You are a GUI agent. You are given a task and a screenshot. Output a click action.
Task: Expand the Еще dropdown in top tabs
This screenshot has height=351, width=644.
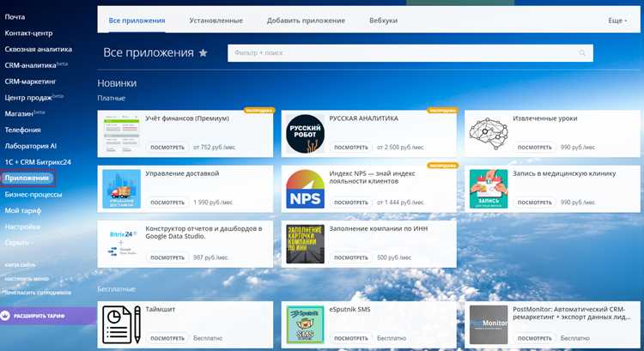pyautogui.click(x=617, y=21)
